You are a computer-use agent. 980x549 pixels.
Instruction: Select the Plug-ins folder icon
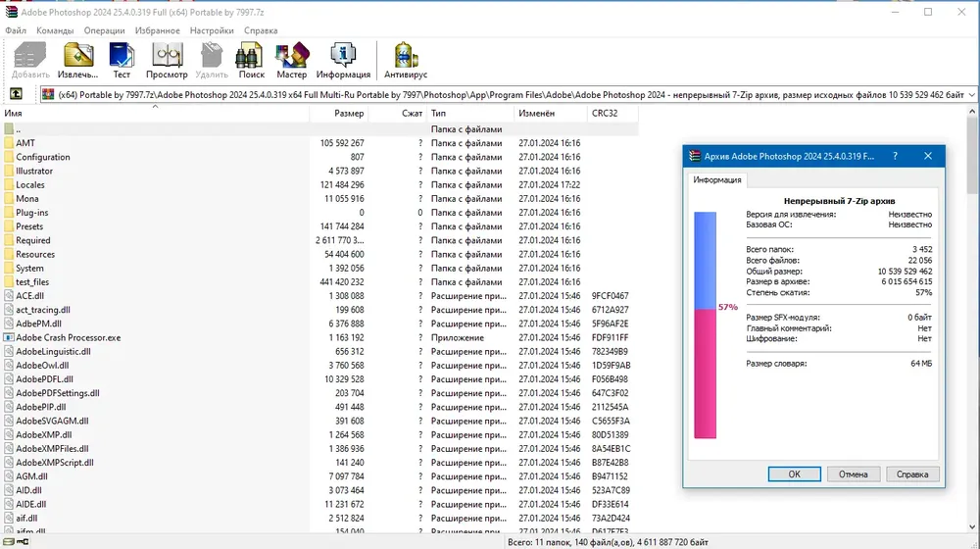click(x=9, y=213)
